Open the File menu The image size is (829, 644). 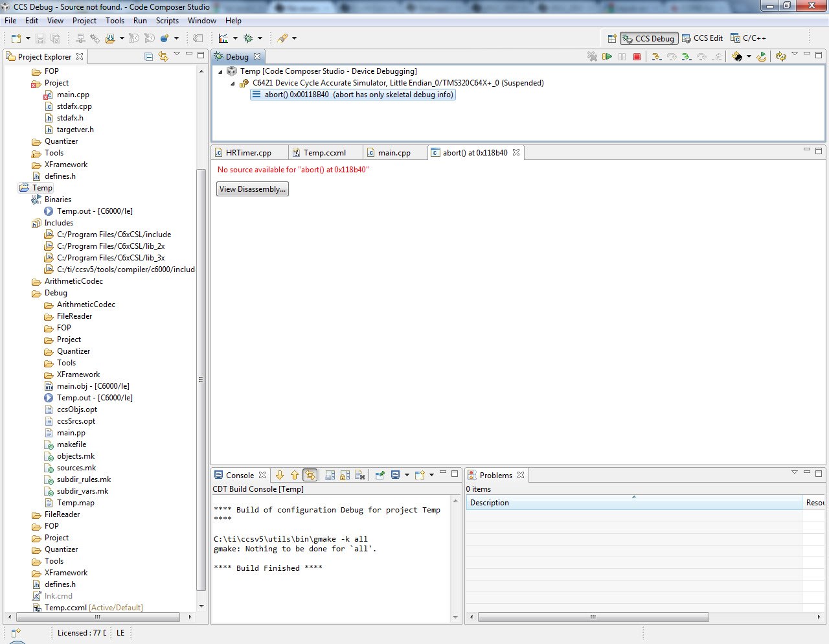10,21
